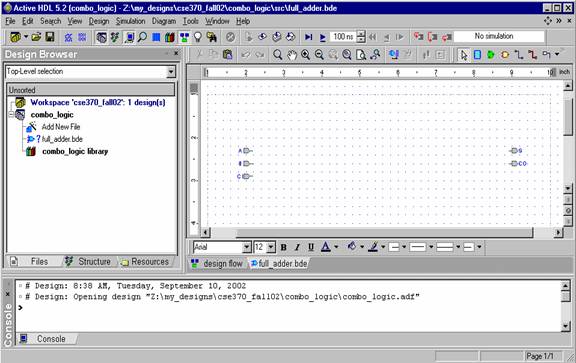This screenshot has height=363, width=576.
Task: Click the paste clipboard icon
Action: click(228, 55)
